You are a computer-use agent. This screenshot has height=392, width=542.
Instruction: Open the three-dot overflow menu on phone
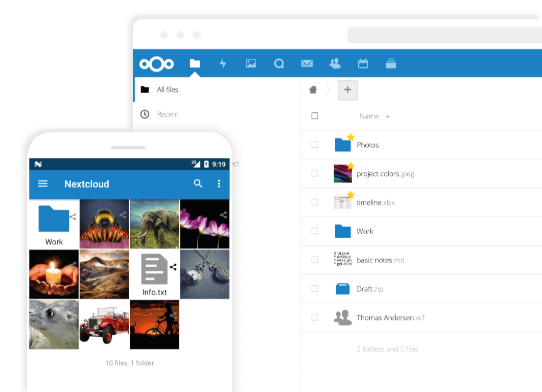pos(219,183)
